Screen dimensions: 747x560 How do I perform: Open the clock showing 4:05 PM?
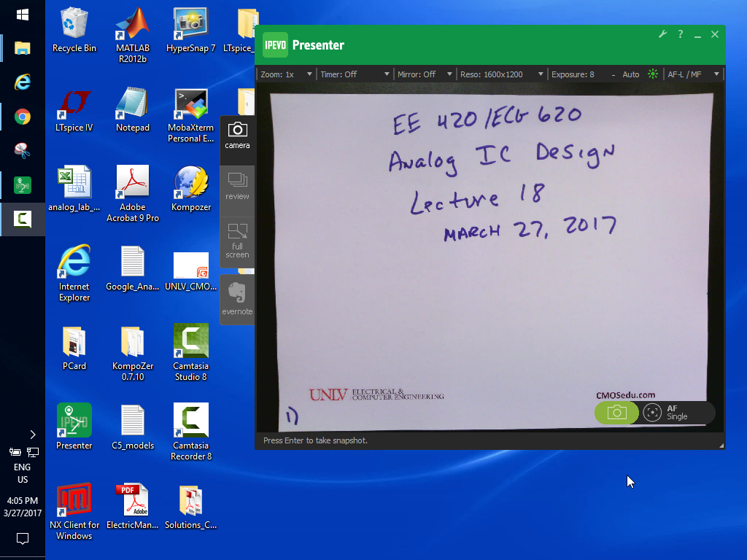pos(23,507)
